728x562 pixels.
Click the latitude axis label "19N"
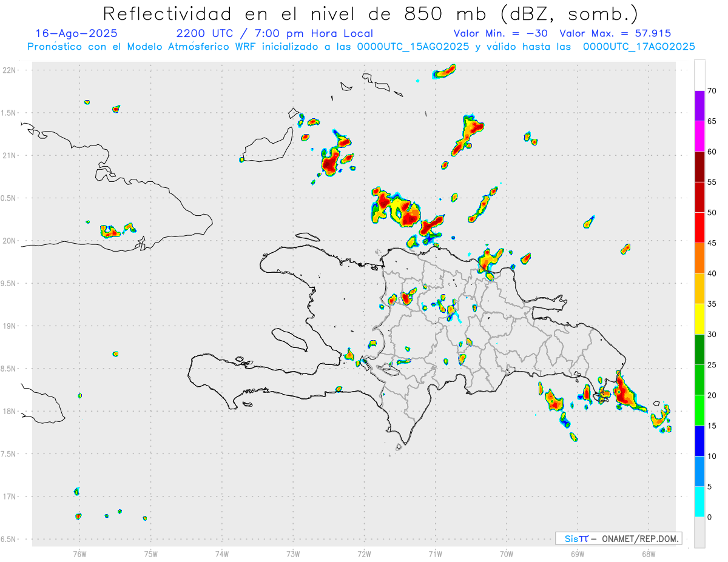tap(10, 326)
